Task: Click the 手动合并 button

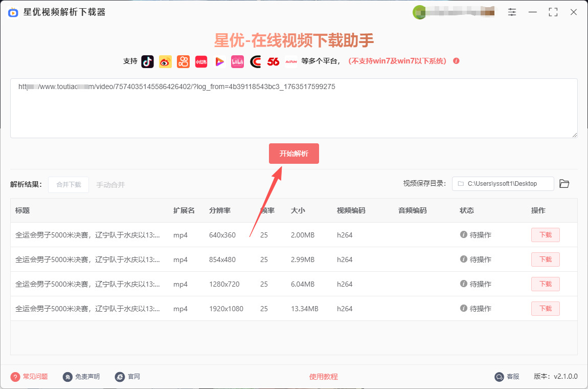Action: tap(110, 185)
